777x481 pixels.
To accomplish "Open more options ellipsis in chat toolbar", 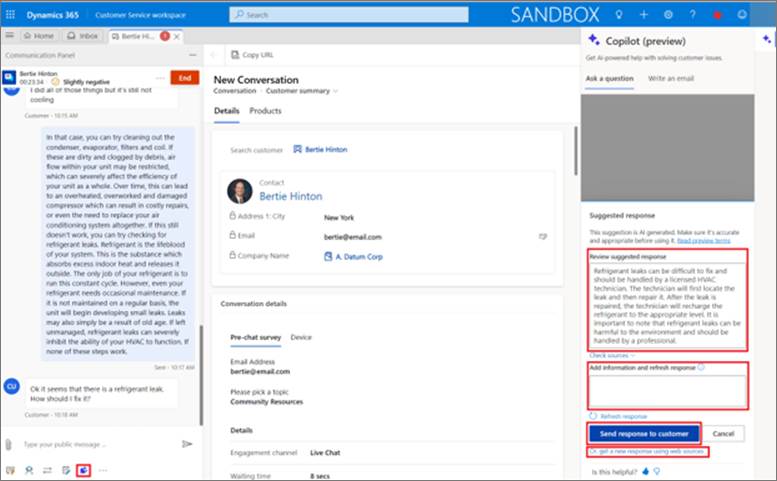I will coord(102,469).
